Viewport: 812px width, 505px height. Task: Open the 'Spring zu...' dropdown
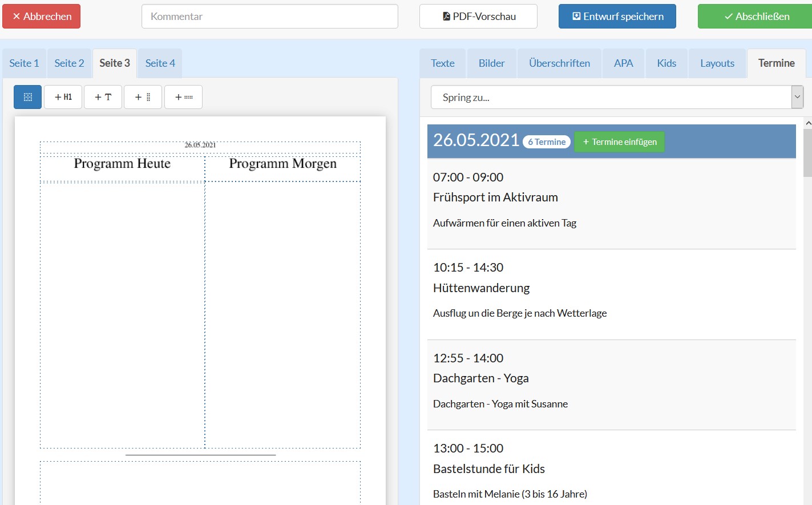click(x=616, y=97)
